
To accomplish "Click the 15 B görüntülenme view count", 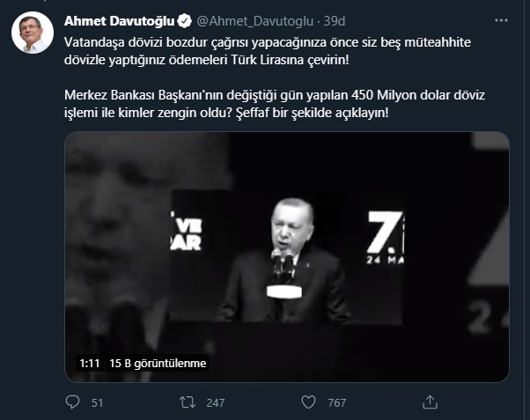I will [158, 363].
